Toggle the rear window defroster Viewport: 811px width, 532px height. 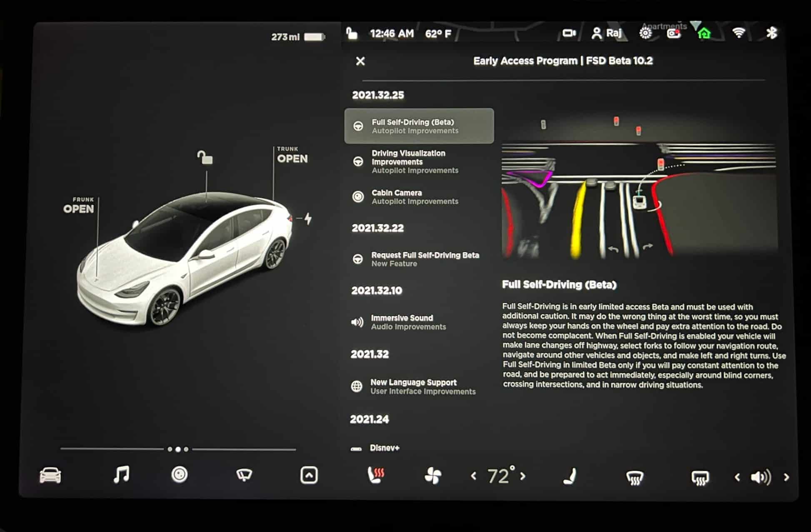click(700, 478)
